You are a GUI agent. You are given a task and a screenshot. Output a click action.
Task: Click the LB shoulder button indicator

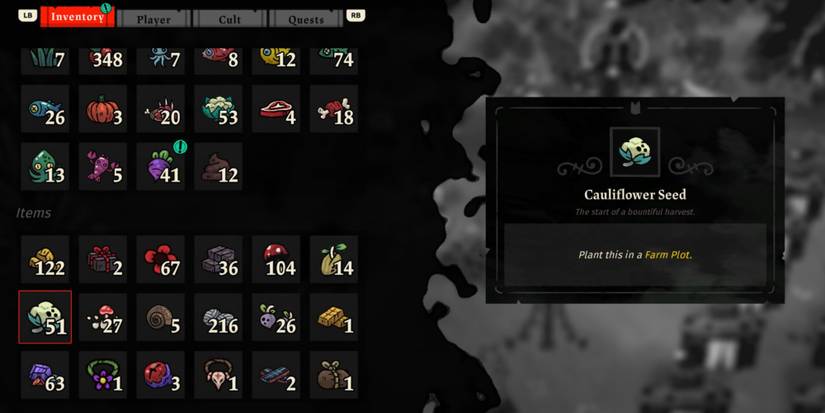28,15
